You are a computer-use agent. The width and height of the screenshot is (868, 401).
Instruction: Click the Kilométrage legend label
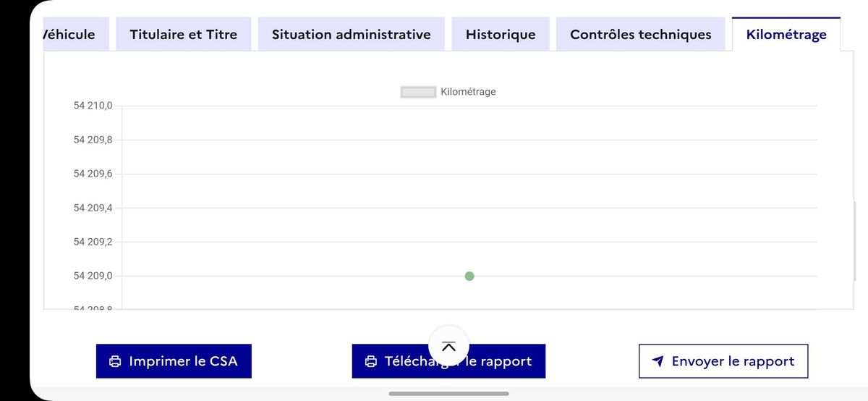468,92
